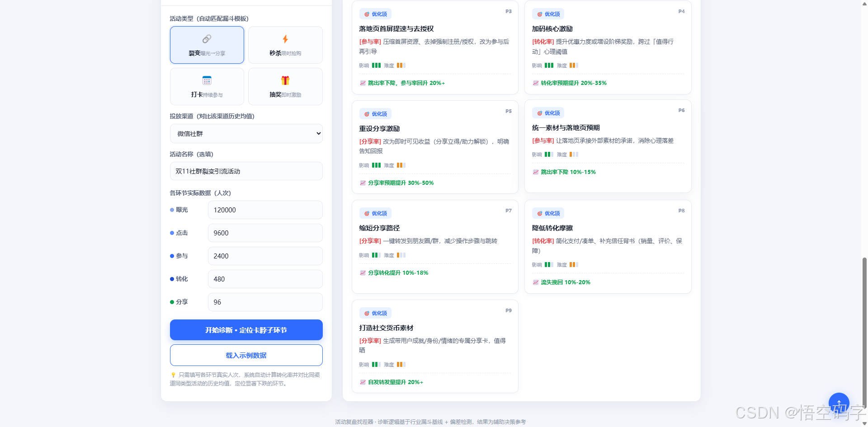Image resolution: width=868 pixels, height=427 pixels.
Task: Click the 落地页首屏提速与去授权 card title
Action: pyautogui.click(x=396, y=29)
